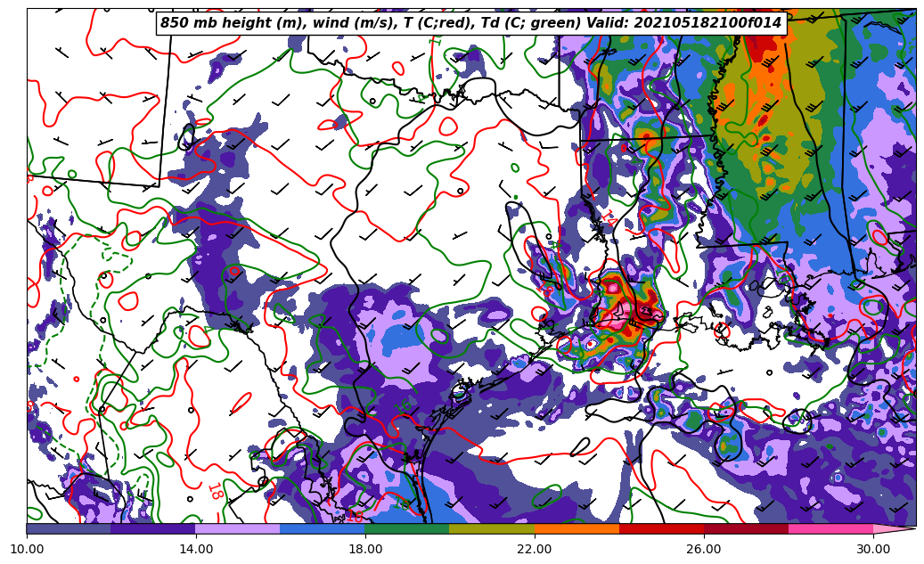Click the 26.00 colorbar tick label
The width and height of the screenshot is (924, 564).
click(x=704, y=550)
